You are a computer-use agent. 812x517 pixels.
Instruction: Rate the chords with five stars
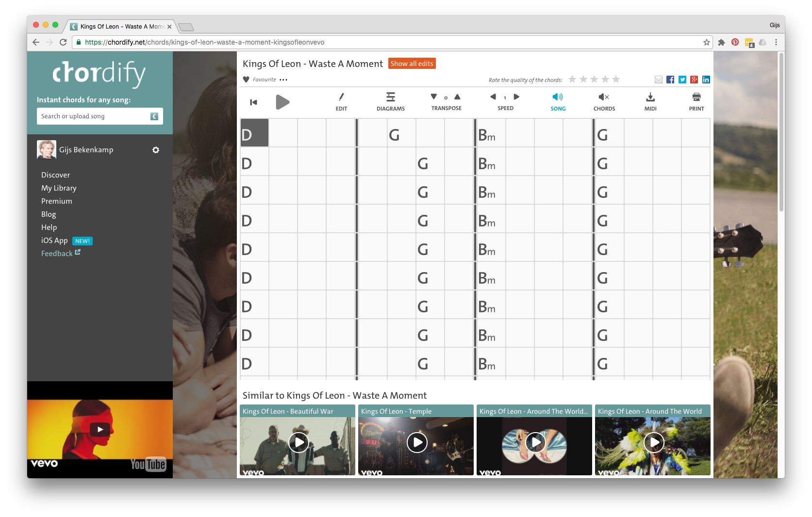click(616, 79)
